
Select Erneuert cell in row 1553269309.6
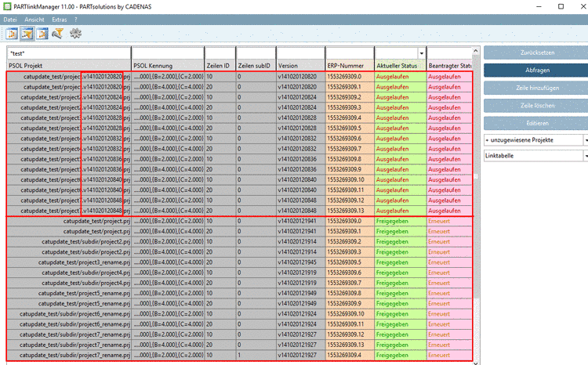pyautogui.click(x=449, y=273)
